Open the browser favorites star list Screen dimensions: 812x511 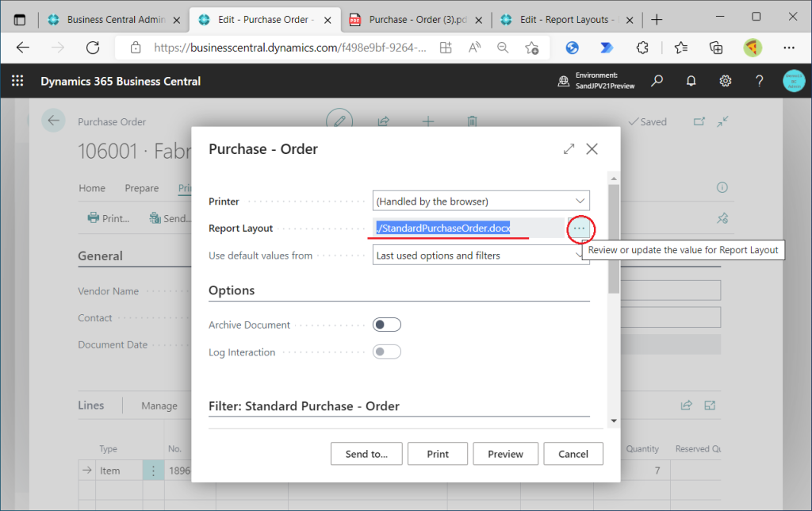click(681, 48)
